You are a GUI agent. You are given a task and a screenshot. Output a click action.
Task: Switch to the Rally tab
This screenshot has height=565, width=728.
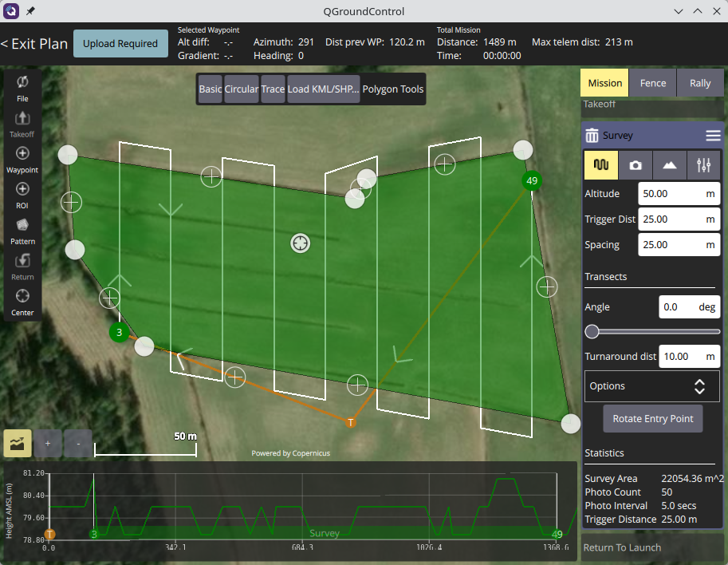[x=700, y=83]
